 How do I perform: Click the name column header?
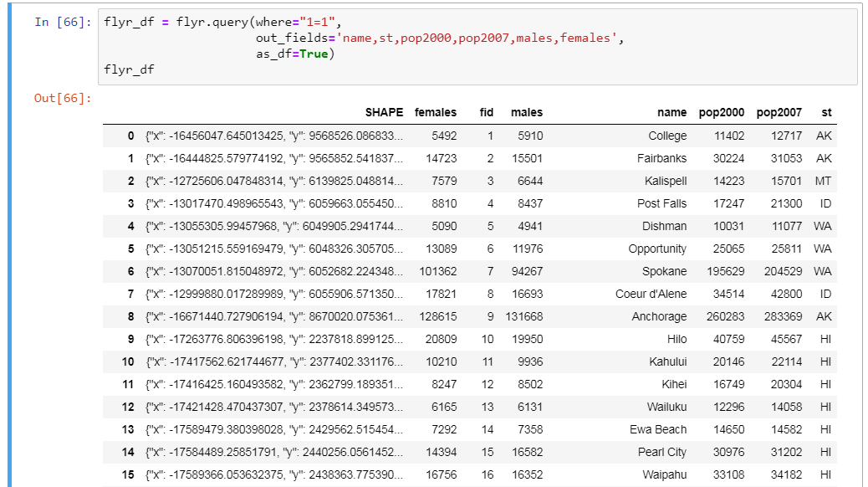tap(671, 112)
